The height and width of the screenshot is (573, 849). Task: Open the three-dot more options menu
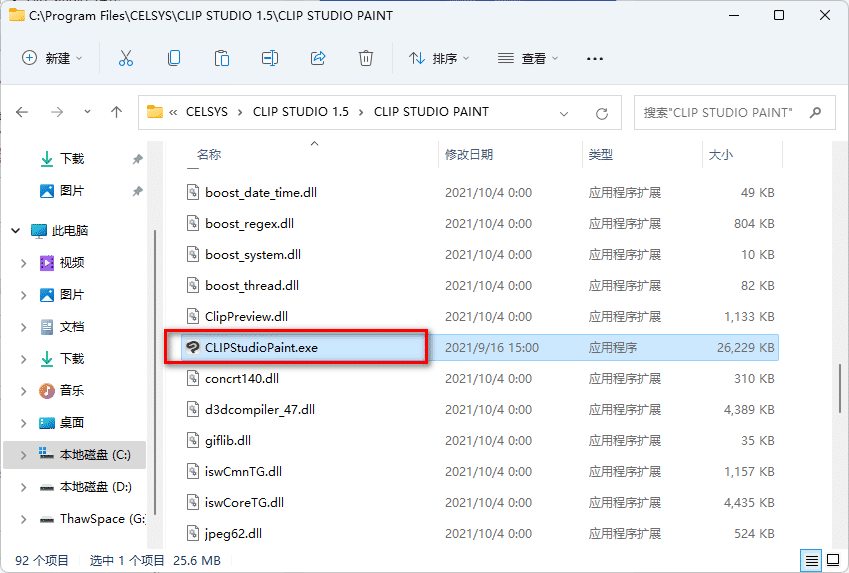coord(595,58)
